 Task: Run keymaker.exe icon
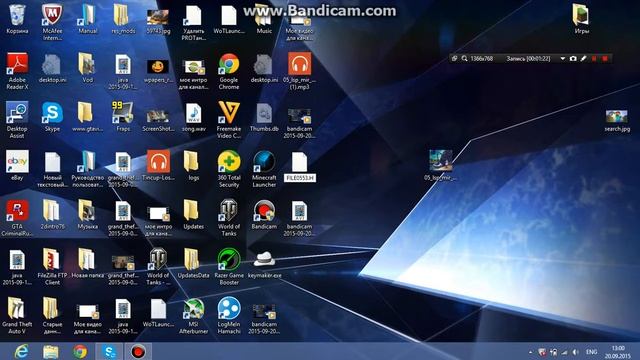click(264, 264)
